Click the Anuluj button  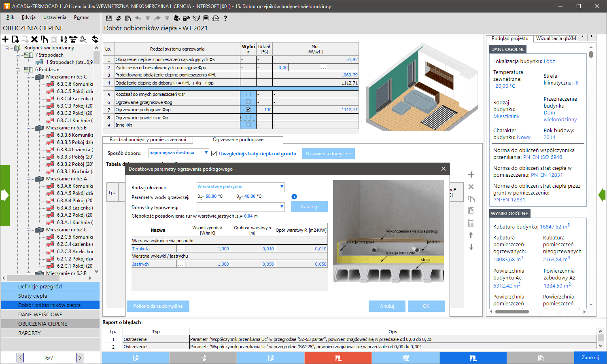coord(387,306)
